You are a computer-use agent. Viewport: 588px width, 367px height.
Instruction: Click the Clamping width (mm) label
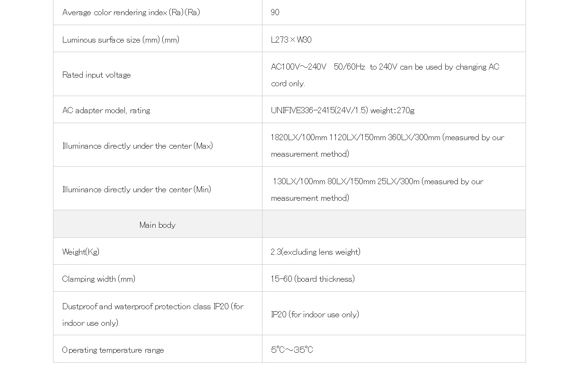[x=99, y=279]
